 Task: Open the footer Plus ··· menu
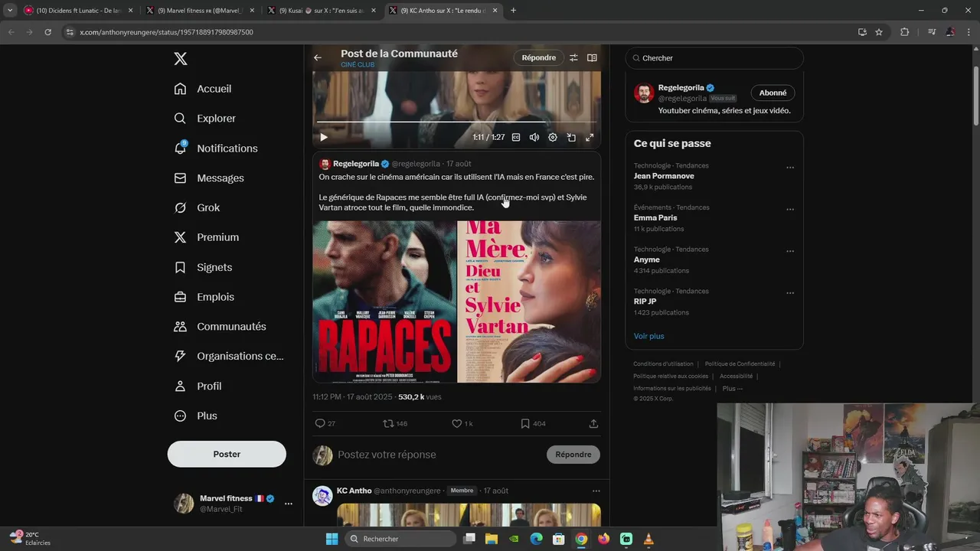coord(733,389)
